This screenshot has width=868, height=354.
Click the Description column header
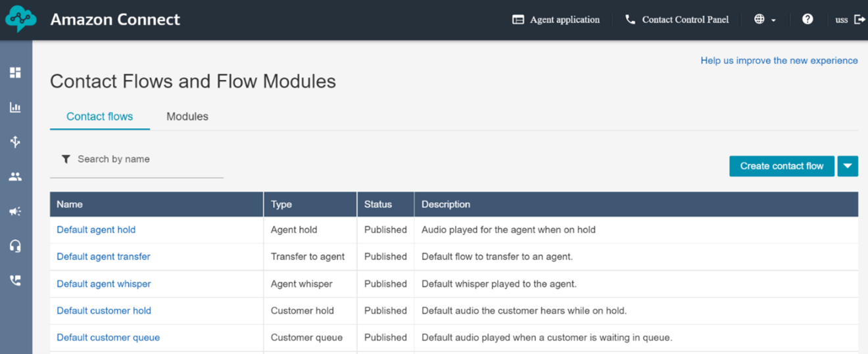tap(637, 204)
